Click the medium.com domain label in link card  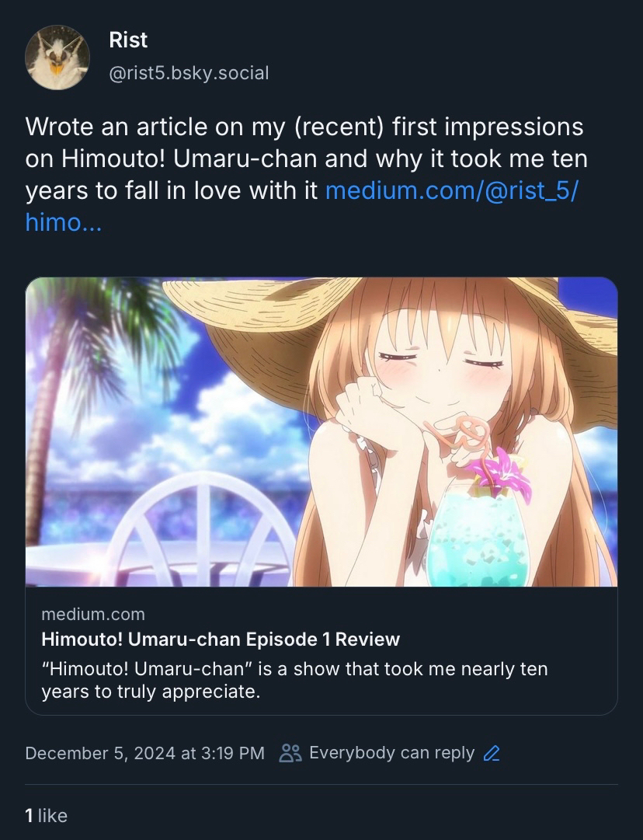(93, 614)
